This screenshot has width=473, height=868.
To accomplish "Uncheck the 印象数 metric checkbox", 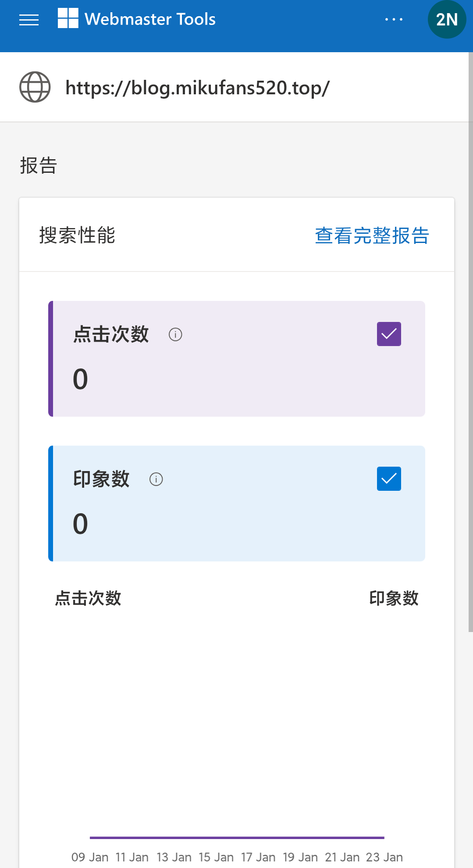I will coord(388,479).
